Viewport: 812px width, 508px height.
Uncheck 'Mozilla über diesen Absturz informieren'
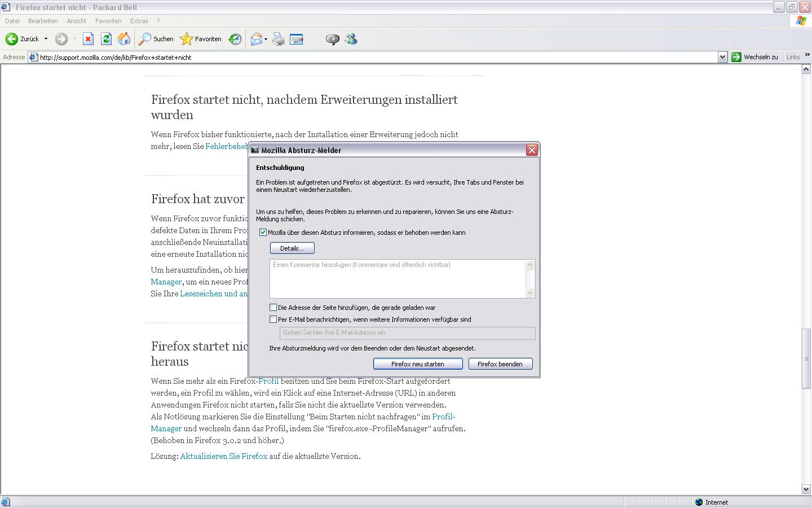coord(263,233)
